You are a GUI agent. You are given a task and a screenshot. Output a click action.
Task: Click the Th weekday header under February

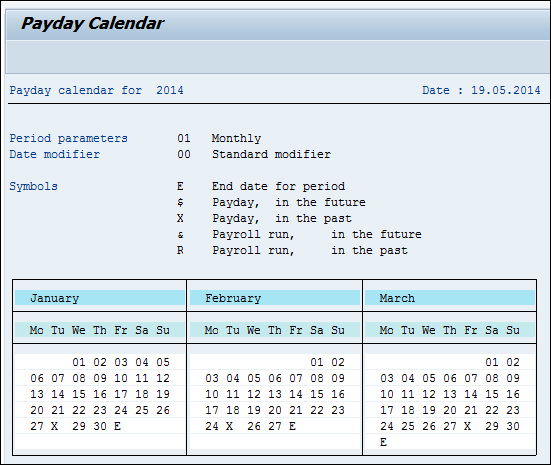click(275, 330)
